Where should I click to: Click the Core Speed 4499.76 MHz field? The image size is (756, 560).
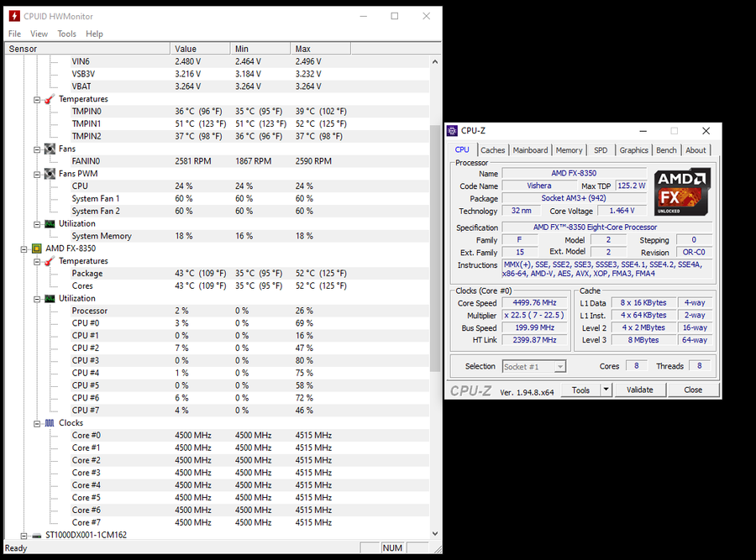[x=534, y=302]
